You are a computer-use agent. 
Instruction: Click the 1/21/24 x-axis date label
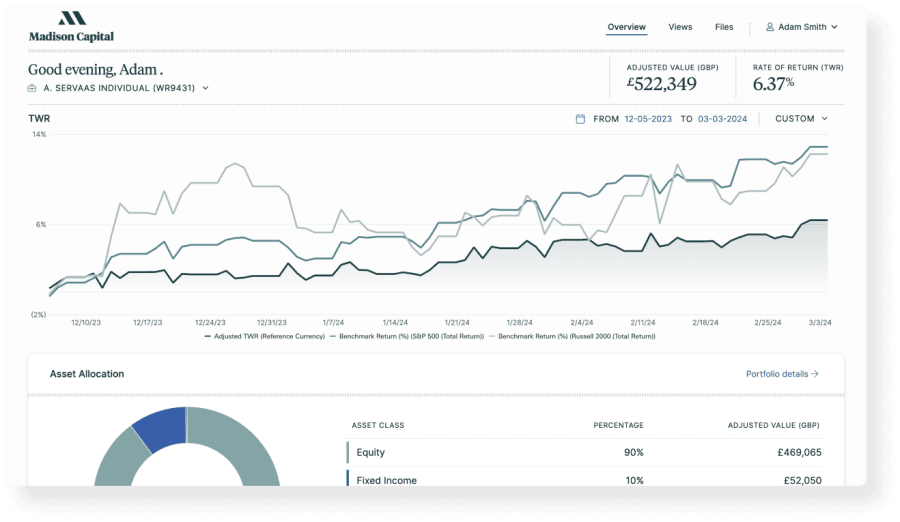tap(457, 323)
